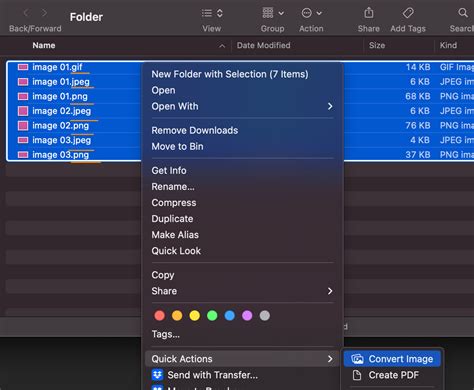Viewport: 474px width, 390px height.
Task: Choose Convert Image quick action
Action: tap(392, 359)
